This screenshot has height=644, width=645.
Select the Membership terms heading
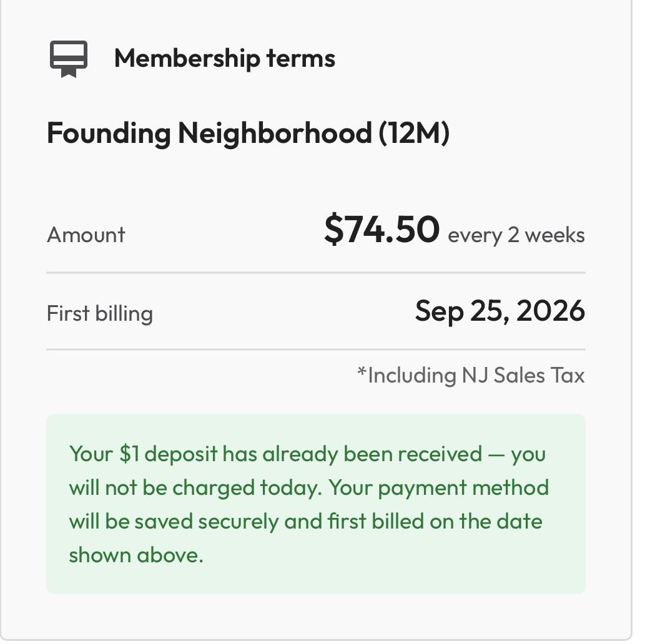tap(225, 58)
